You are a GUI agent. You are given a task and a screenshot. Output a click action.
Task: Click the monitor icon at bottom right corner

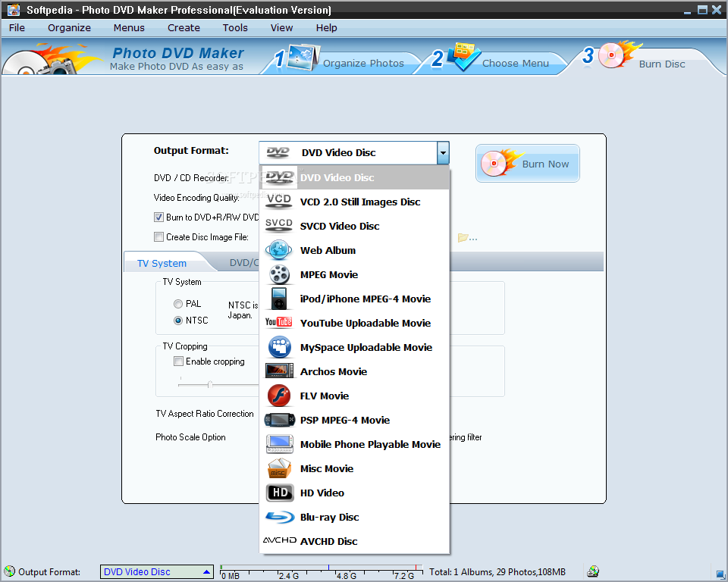tap(720, 574)
